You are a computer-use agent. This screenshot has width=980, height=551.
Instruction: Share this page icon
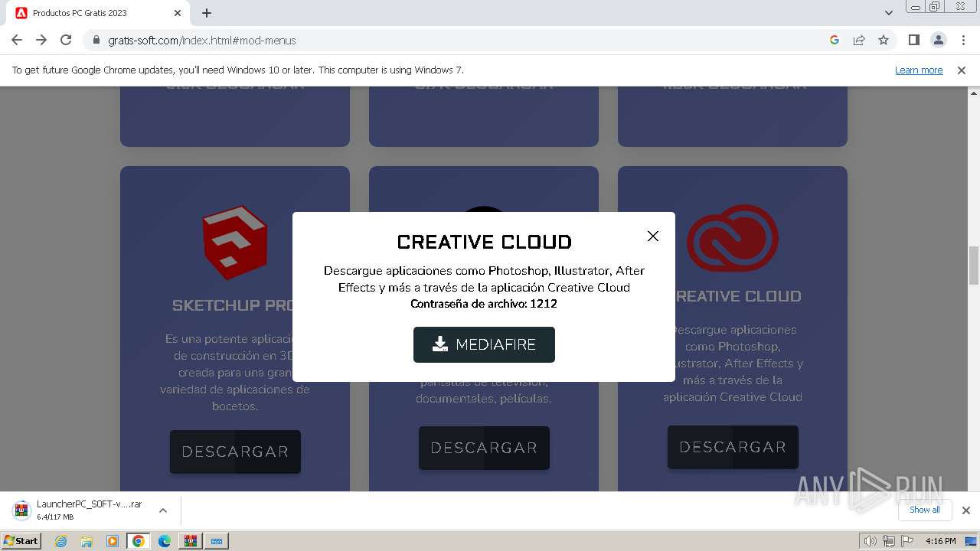point(859,40)
